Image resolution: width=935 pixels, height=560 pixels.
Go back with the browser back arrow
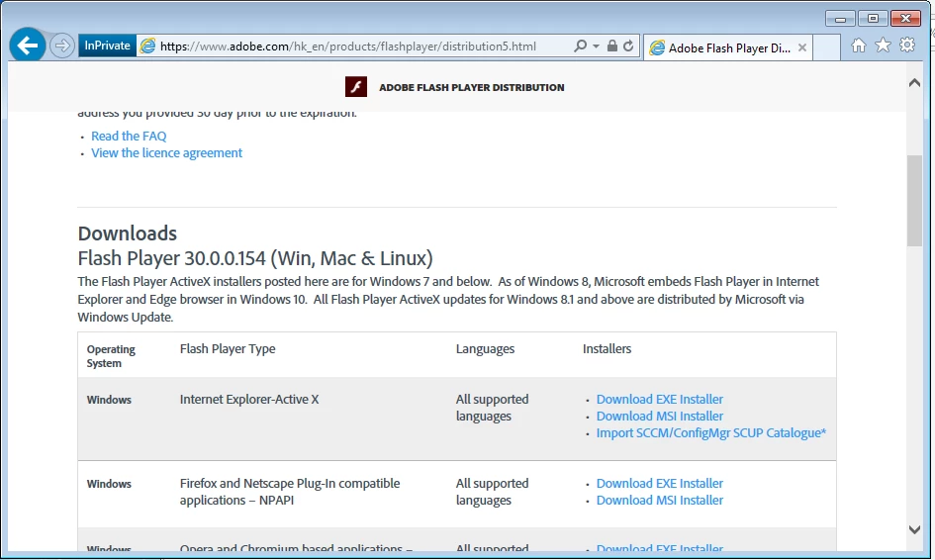(28, 46)
